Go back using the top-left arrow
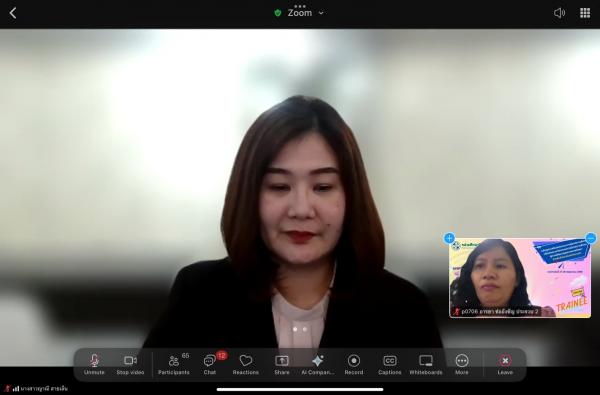This screenshot has width=600, height=395. (x=13, y=13)
